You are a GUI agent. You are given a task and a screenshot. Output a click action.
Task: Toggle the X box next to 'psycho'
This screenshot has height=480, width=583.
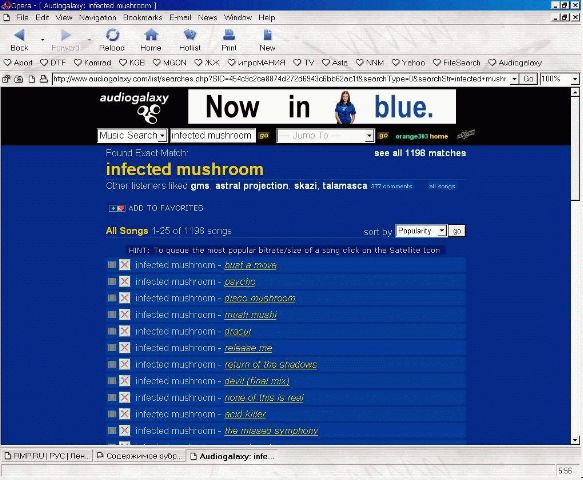(125, 281)
